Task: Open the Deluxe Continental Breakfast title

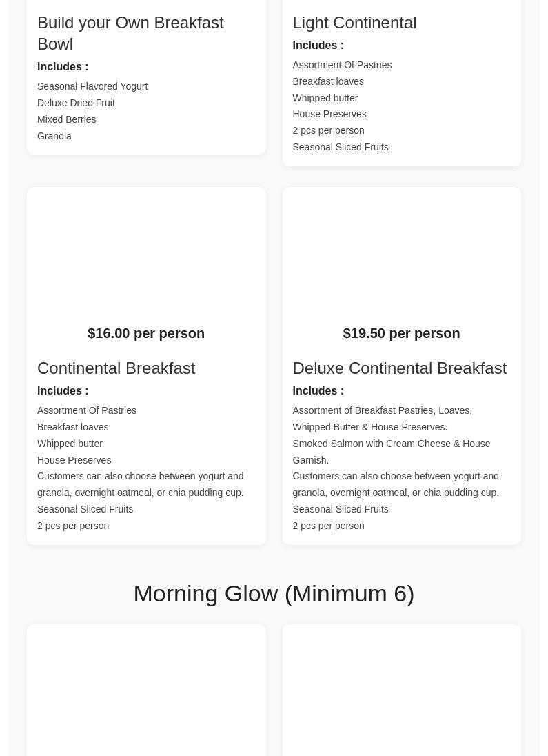Action: click(399, 368)
